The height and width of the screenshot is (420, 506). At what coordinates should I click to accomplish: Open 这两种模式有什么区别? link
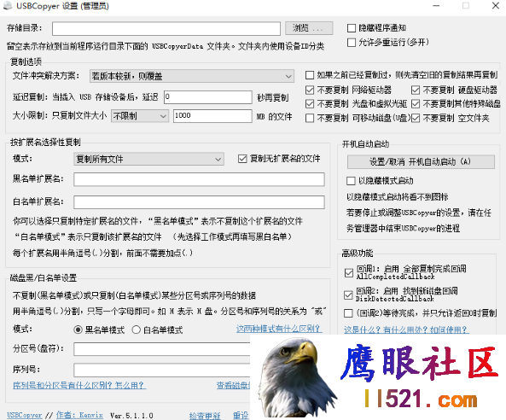tap(279, 329)
